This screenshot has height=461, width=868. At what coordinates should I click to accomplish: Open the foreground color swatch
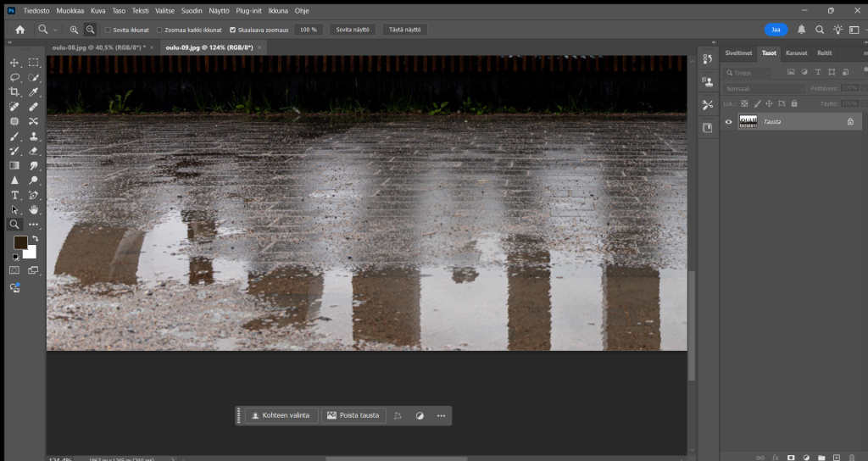(19, 243)
